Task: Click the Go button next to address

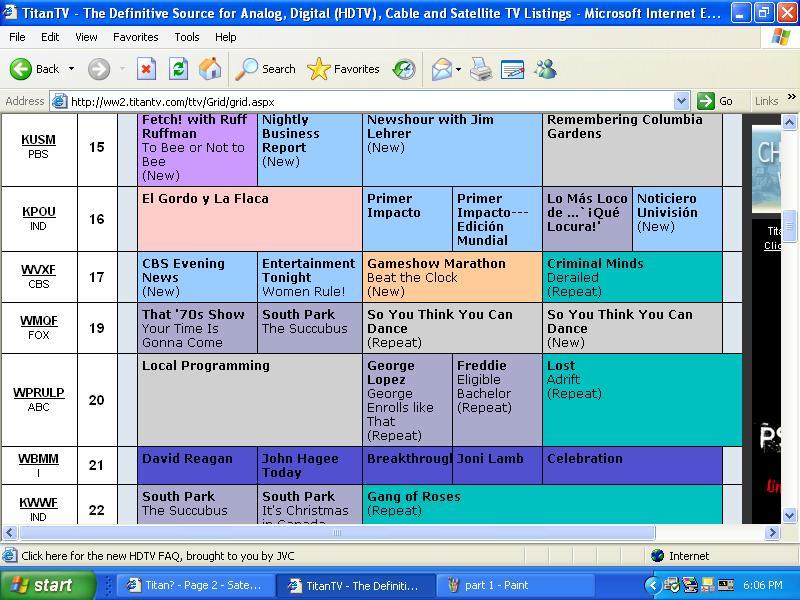Action: (x=715, y=101)
